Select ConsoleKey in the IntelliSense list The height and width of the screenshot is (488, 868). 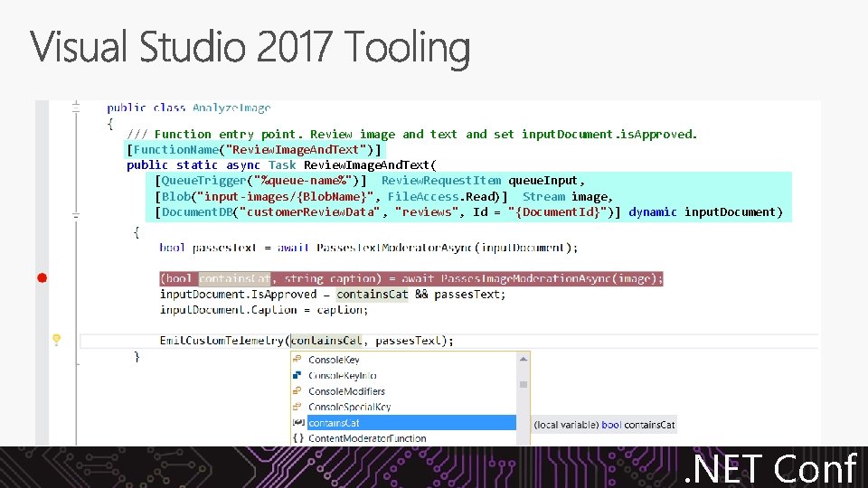tap(334, 360)
